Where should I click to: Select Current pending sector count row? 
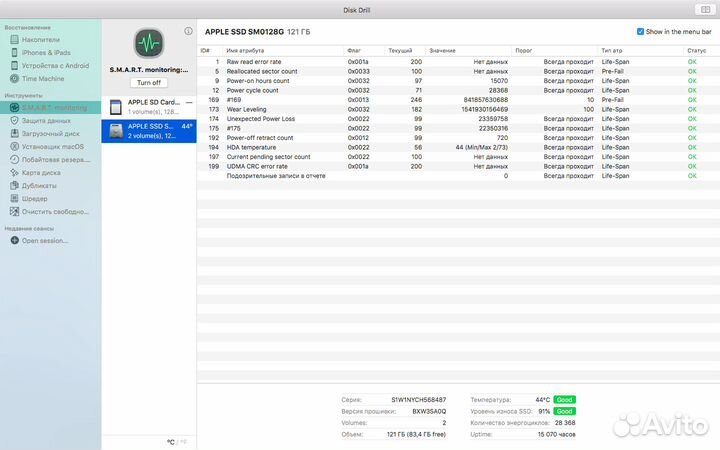coord(458,157)
